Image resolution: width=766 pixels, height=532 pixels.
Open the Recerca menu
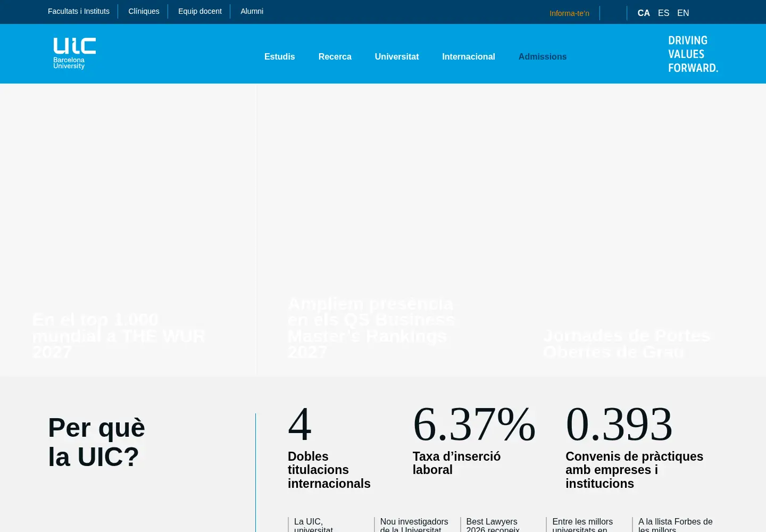[335, 56]
